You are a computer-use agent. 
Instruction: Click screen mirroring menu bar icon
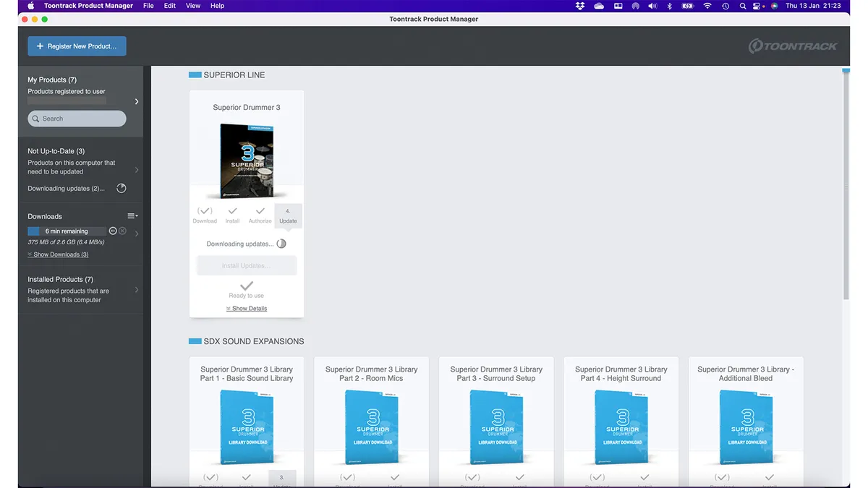click(618, 6)
